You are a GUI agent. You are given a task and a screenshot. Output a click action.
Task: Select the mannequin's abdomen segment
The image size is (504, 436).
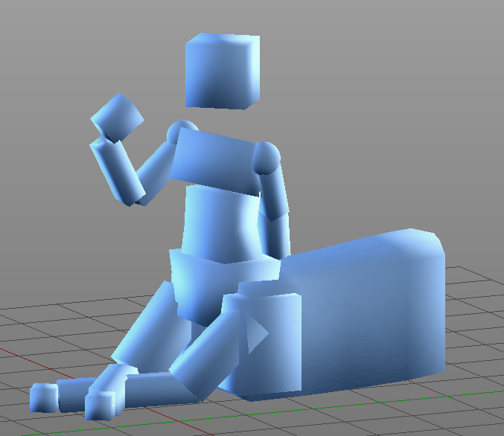click(x=222, y=224)
